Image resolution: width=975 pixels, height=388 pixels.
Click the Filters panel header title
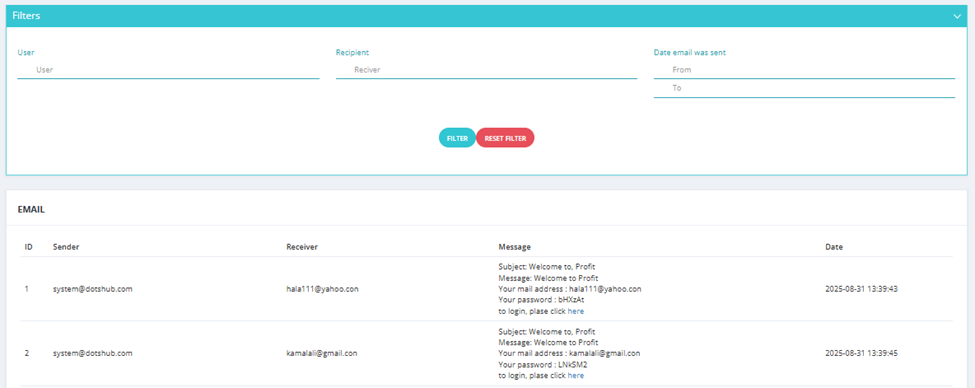pos(27,16)
